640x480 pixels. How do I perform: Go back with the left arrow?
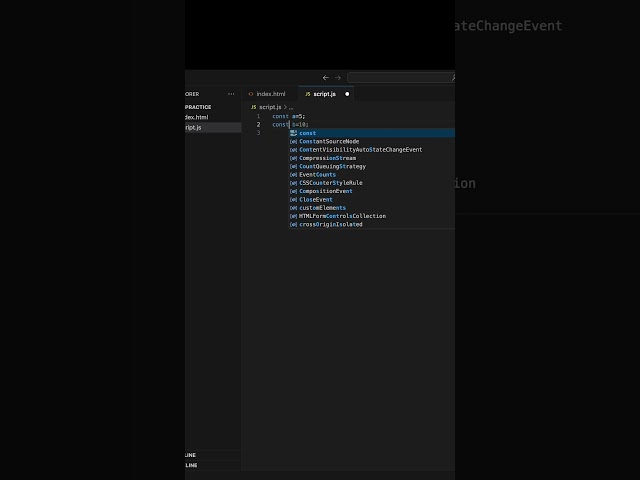326,78
